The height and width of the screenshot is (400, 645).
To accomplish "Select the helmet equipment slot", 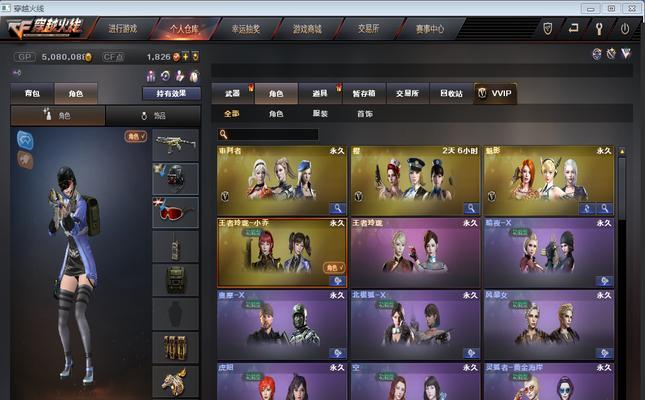I will pyautogui.click(x=176, y=179).
